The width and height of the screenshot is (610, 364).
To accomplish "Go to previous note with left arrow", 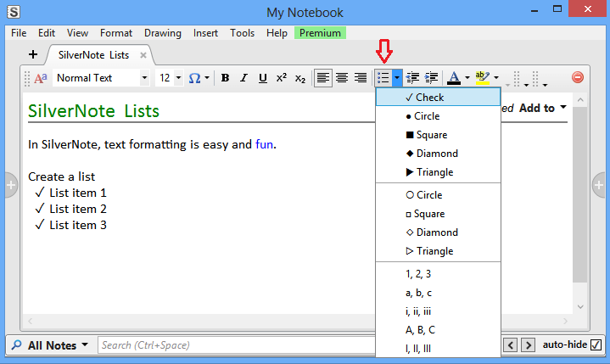I will click(510, 345).
